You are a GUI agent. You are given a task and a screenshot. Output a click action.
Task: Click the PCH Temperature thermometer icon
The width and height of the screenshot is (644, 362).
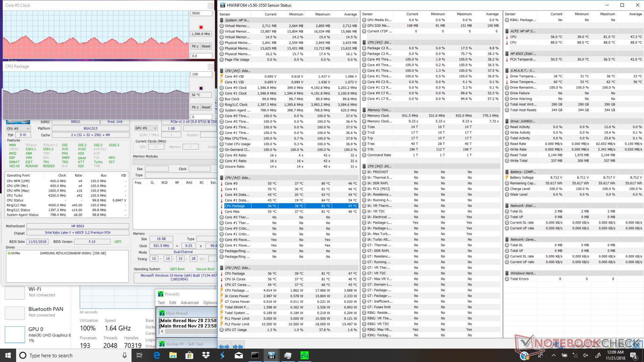[x=507, y=59]
